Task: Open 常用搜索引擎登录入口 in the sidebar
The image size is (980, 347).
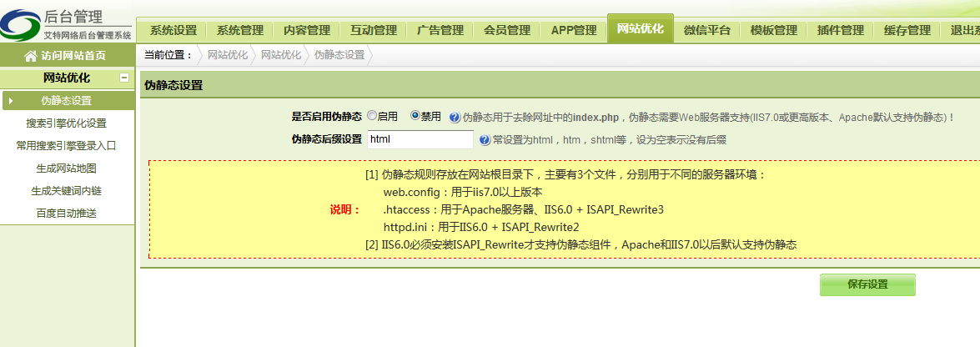Action: pyautogui.click(x=66, y=146)
